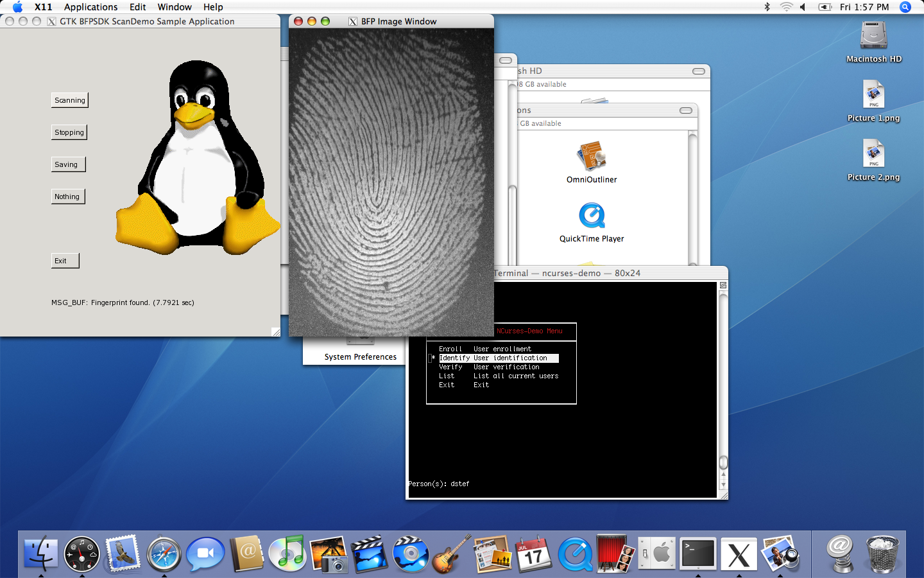Toggle toolbar pill button in Macintosh HD window

click(699, 71)
